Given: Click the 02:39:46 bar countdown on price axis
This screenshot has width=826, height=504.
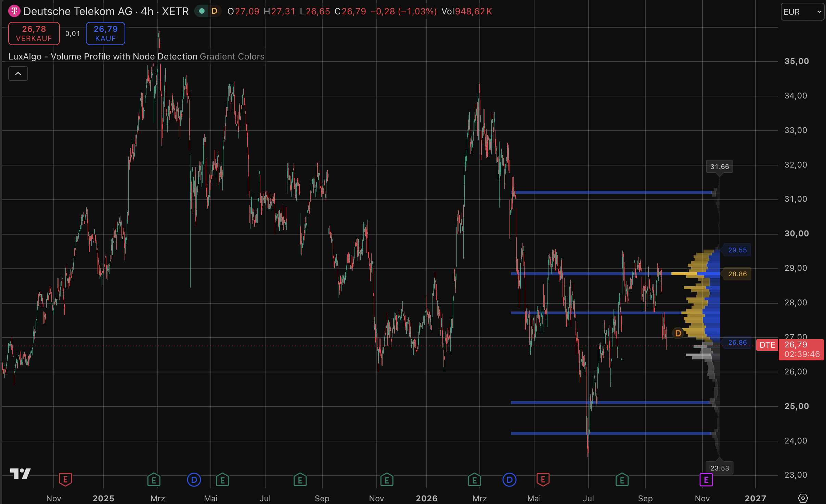Looking at the screenshot, I should click(x=802, y=354).
